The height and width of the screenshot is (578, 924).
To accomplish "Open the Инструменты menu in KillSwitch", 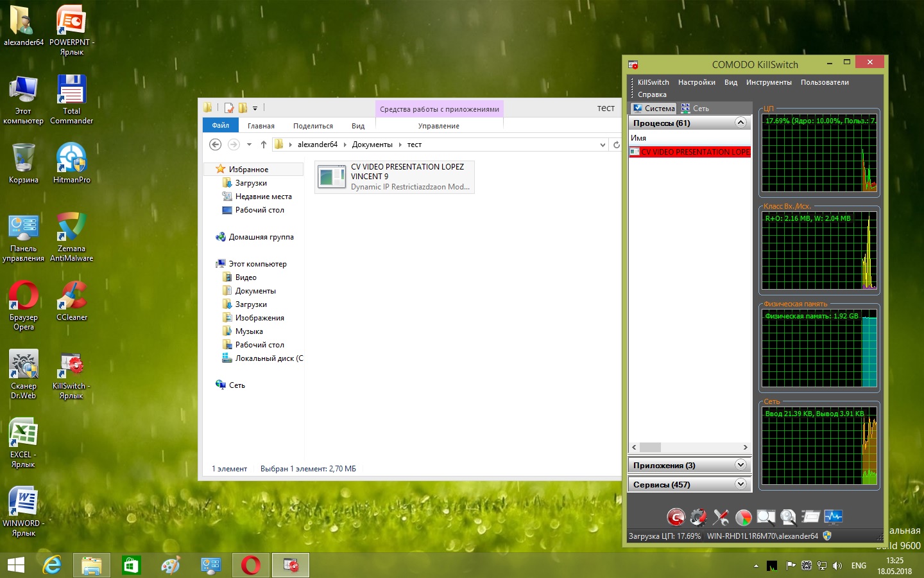I will point(768,82).
